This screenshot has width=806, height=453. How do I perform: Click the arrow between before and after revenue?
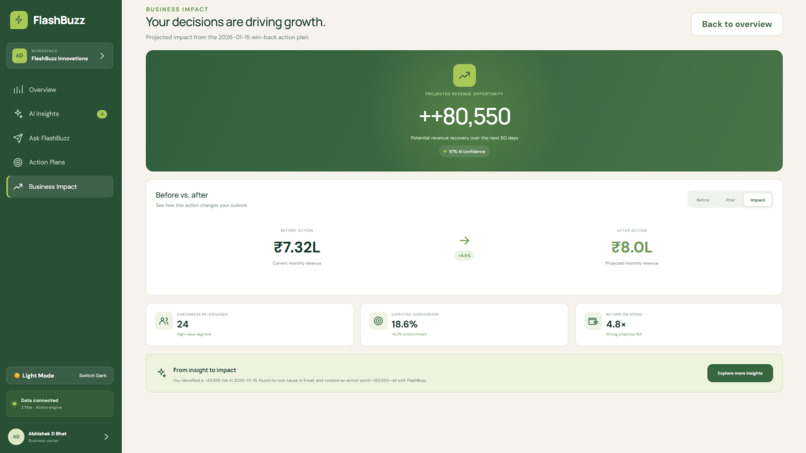(x=464, y=240)
